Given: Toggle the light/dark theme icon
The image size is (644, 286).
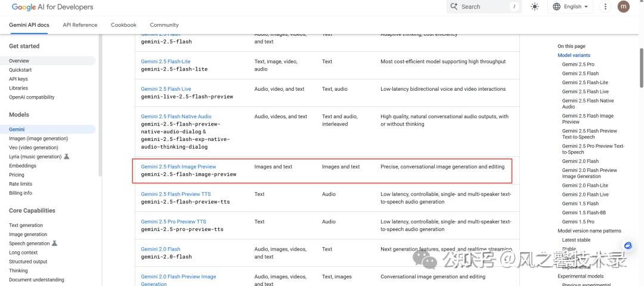Looking at the screenshot, I should click(x=534, y=7).
